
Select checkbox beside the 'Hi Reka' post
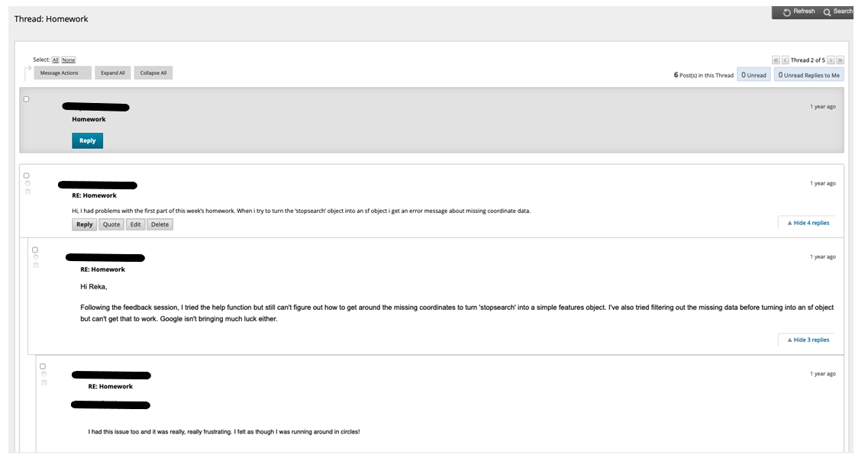pyautogui.click(x=35, y=250)
